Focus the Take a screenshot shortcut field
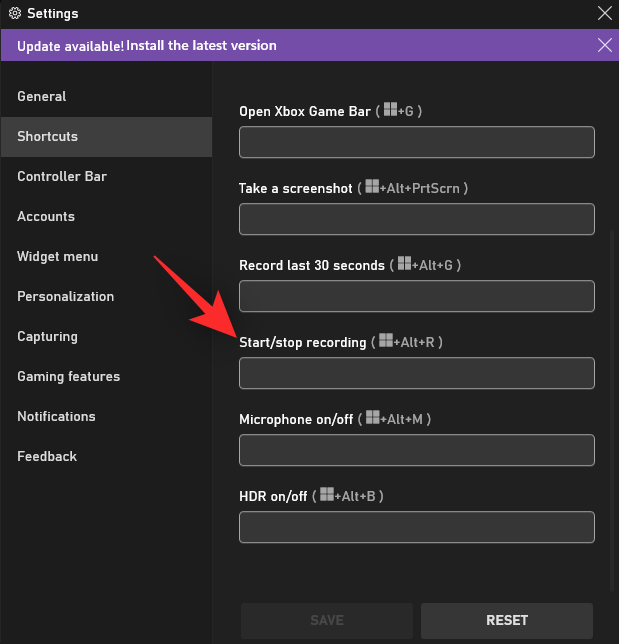619x644 pixels. (x=416, y=219)
